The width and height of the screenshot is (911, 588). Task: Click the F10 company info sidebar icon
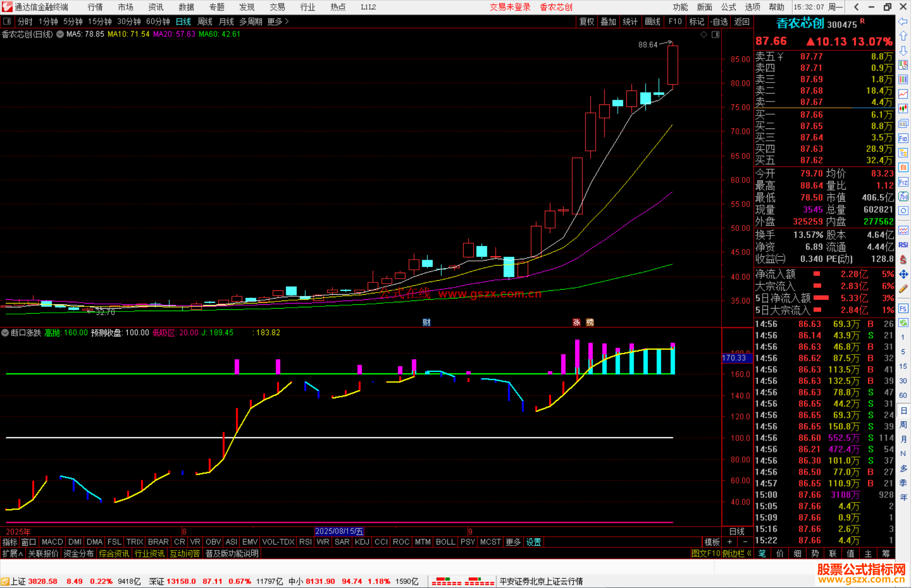[903, 138]
